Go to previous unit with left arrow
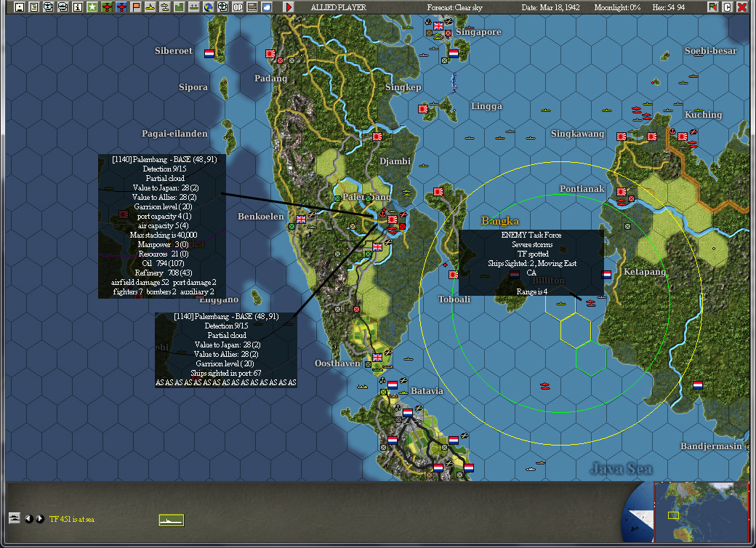The height and width of the screenshot is (548, 756). (29, 519)
